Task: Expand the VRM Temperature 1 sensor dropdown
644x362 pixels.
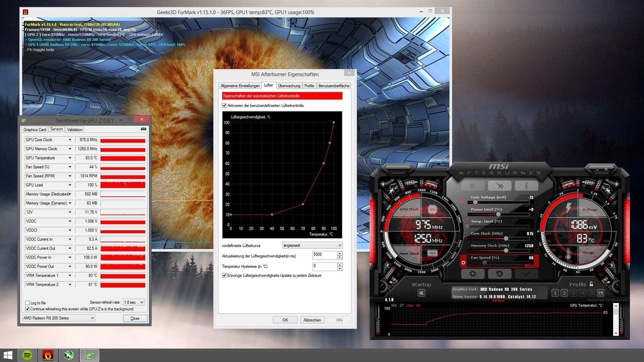Action: (x=70, y=275)
